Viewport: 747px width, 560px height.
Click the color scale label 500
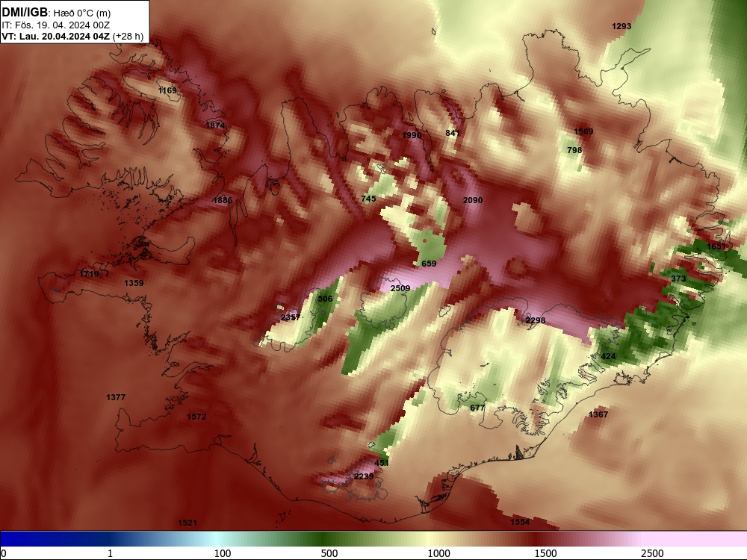coord(329,553)
